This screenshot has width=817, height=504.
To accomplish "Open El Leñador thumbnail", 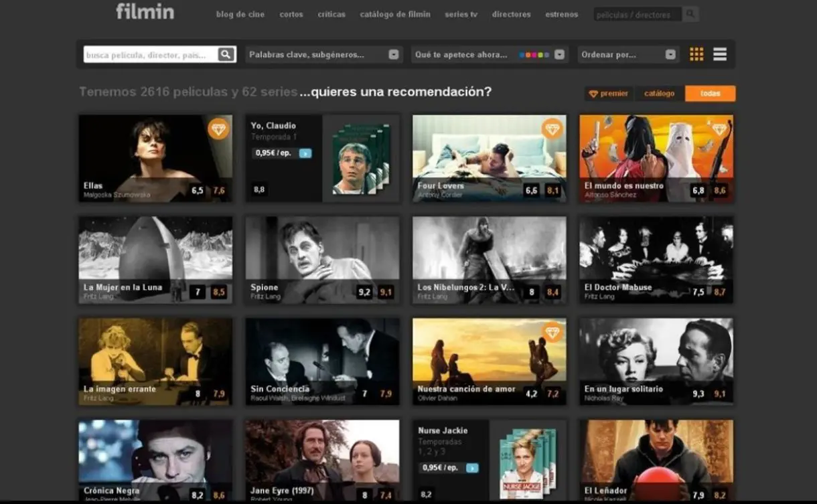I will click(x=656, y=460).
